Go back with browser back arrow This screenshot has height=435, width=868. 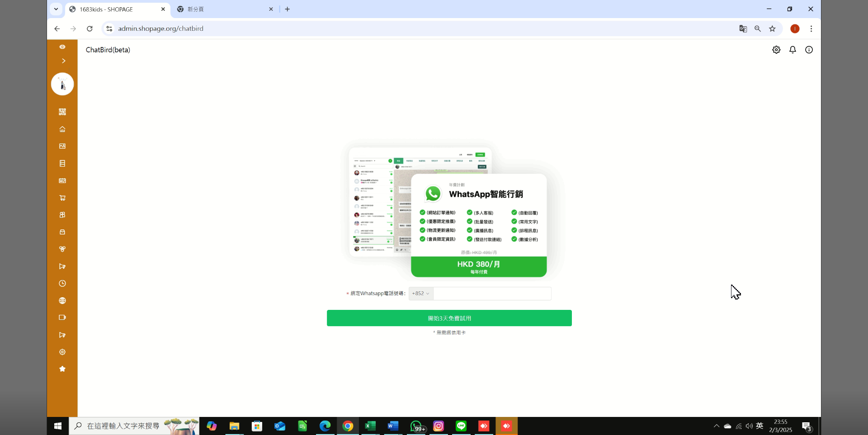(57, 28)
